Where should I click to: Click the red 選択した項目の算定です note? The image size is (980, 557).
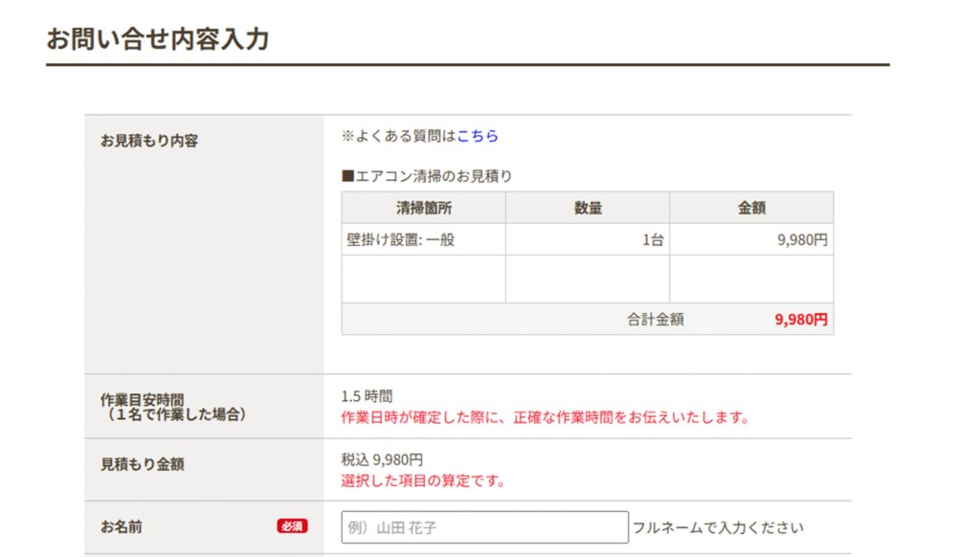pos(422,480)
